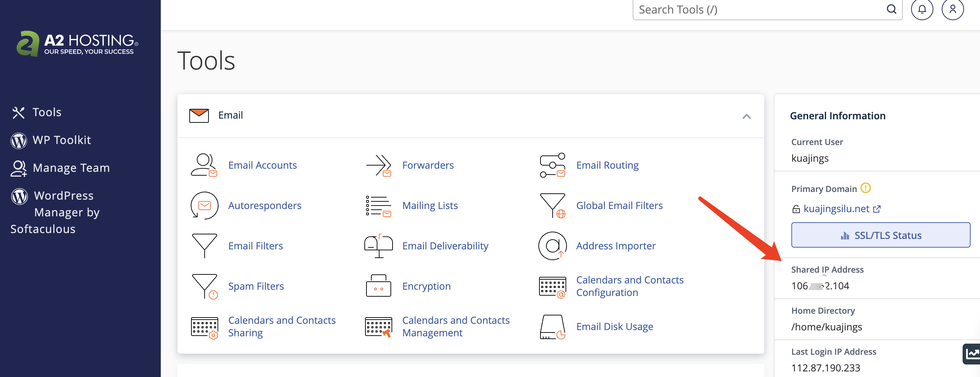980x377 pixels.
Task: Open the Address Importer link
Action: [x=616, y=246]
